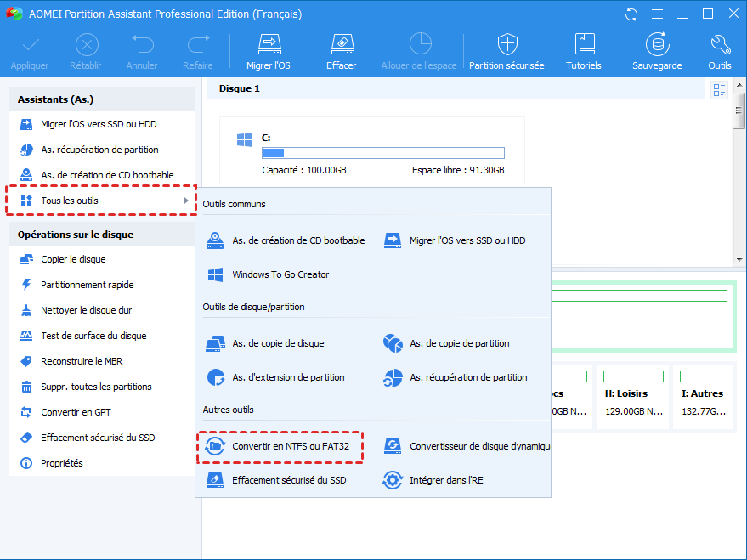Choose Effacement sécurisé du SSD in popup
Image resolution: width=747 pixels, height=560 pixels.
point(276,480)
